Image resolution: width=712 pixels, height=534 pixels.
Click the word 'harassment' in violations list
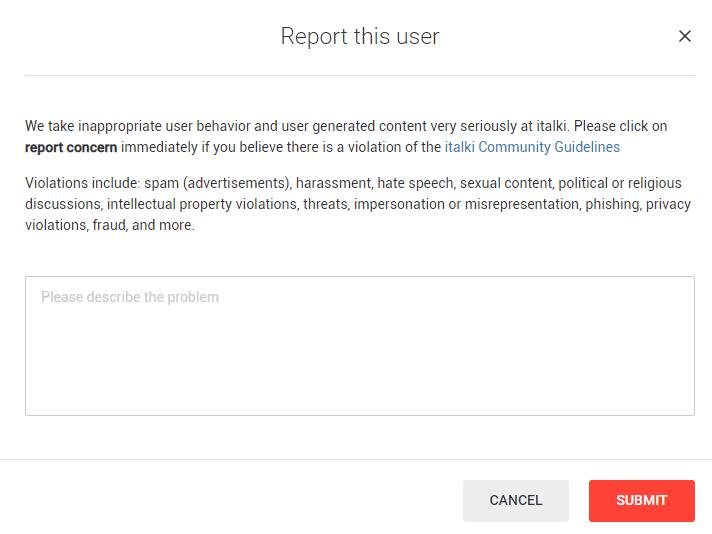pos(334,183)
